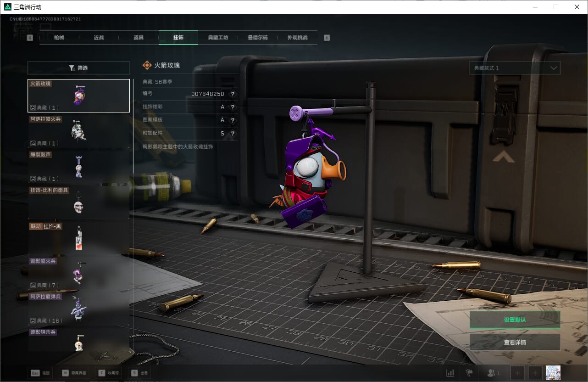Select the 阿萨拉霰弹兵 charm card

click(78, 309)
